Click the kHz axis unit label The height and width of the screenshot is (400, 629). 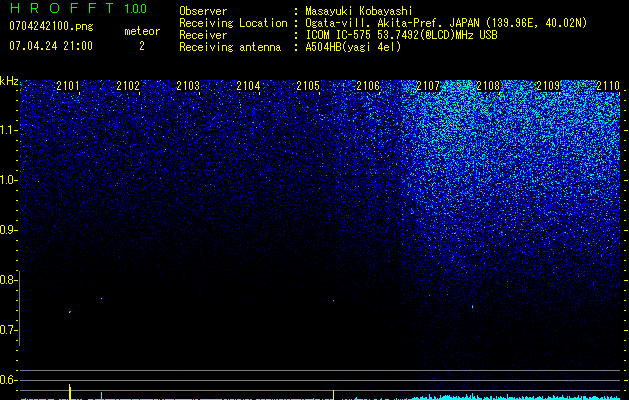[x=9, y=81]
